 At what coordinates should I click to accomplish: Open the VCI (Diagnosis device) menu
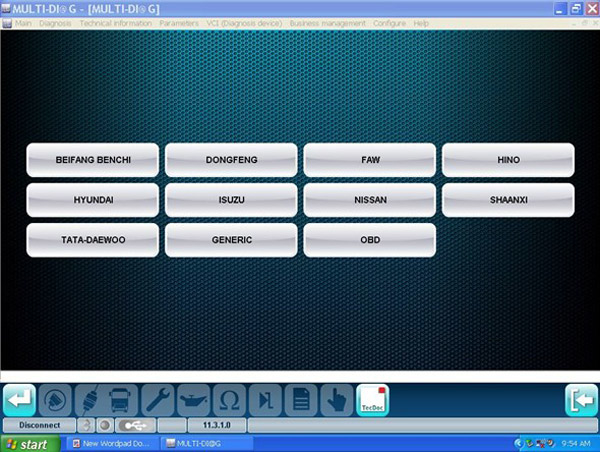(x=244, y=22)
